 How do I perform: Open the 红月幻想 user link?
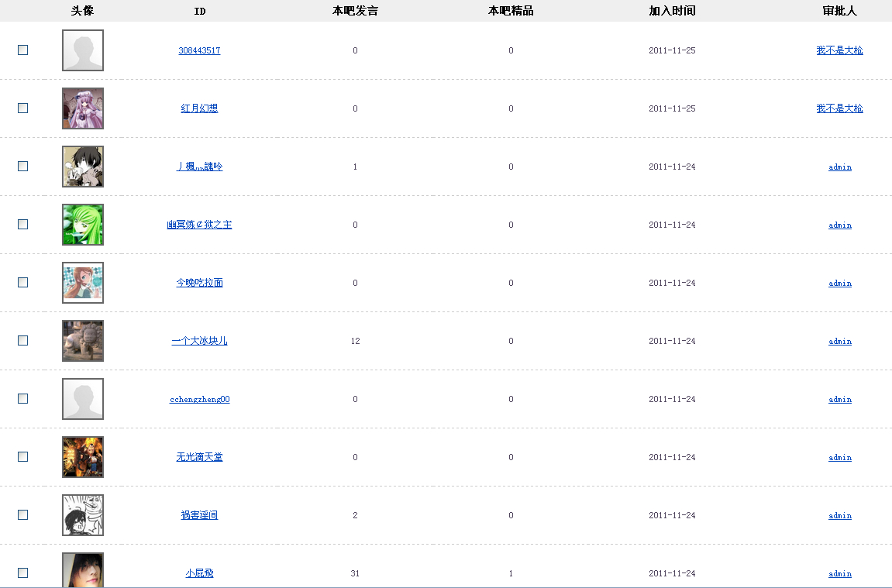tap(199, 108)
